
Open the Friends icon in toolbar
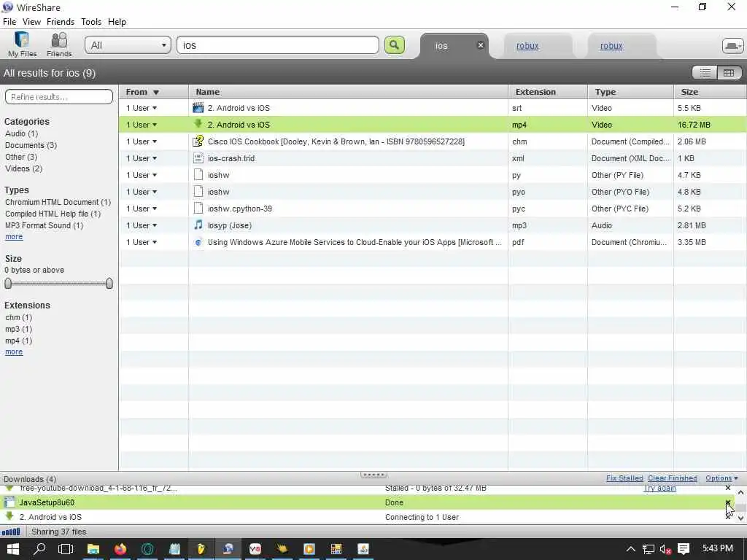59,44
